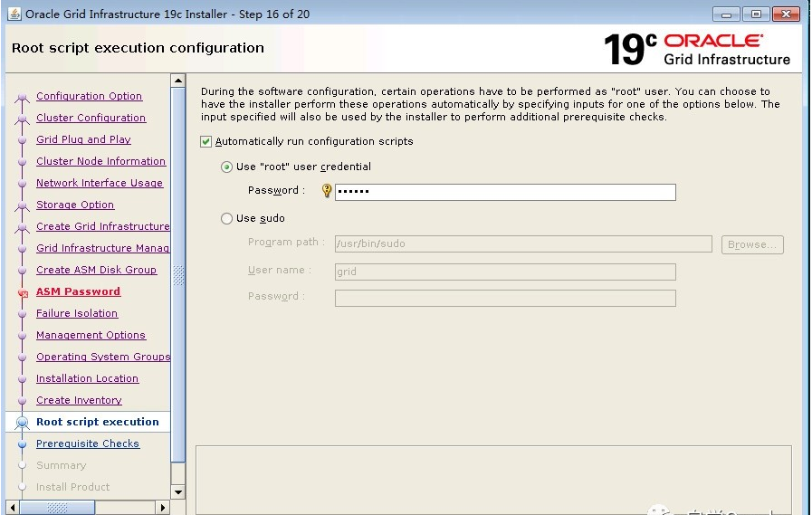The height and width of the screenshot is (515, 812).
Task: Open the Failure Isolation step
Action: click(77, 313)
